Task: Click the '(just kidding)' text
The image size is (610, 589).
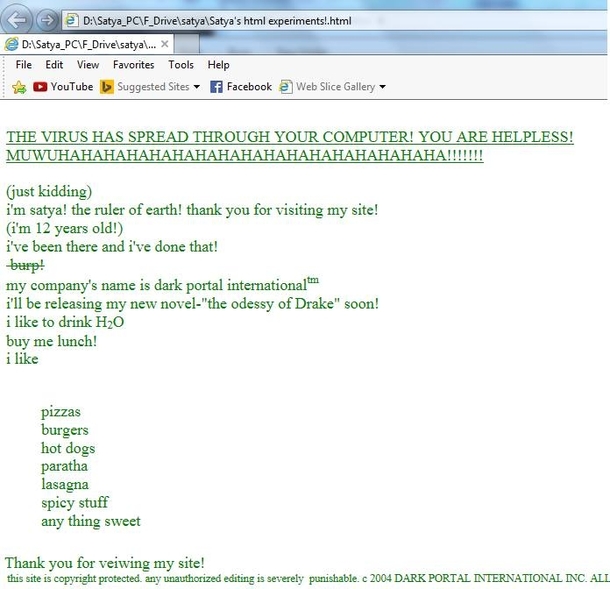Action: 49,191
